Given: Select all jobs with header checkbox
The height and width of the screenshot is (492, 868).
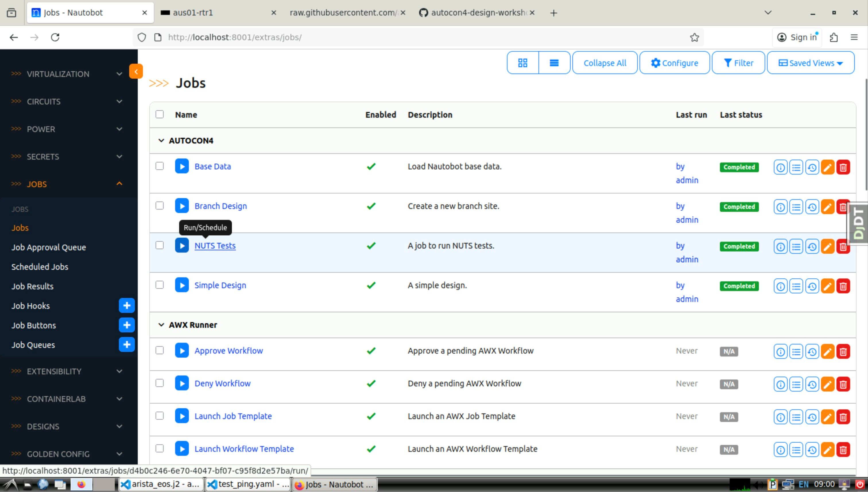Looking at the screenshot, I should click(160, 115).
